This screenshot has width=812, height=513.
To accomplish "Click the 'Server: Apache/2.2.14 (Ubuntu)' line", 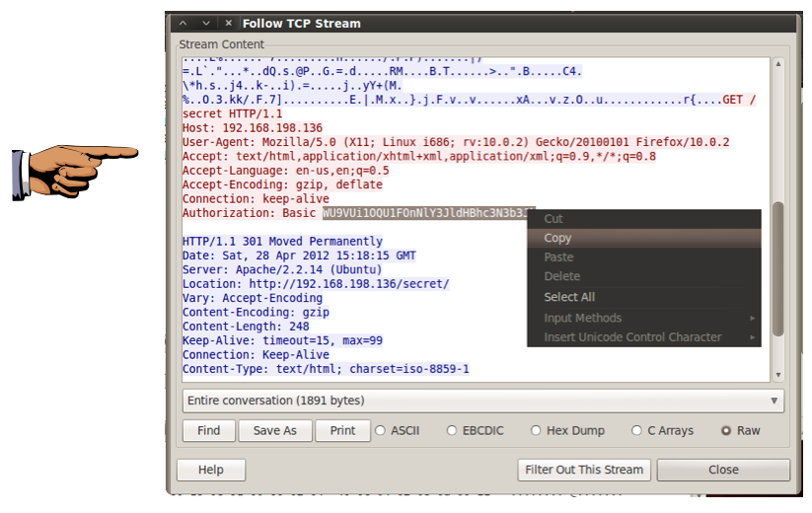I will click(x=282, y=269).
